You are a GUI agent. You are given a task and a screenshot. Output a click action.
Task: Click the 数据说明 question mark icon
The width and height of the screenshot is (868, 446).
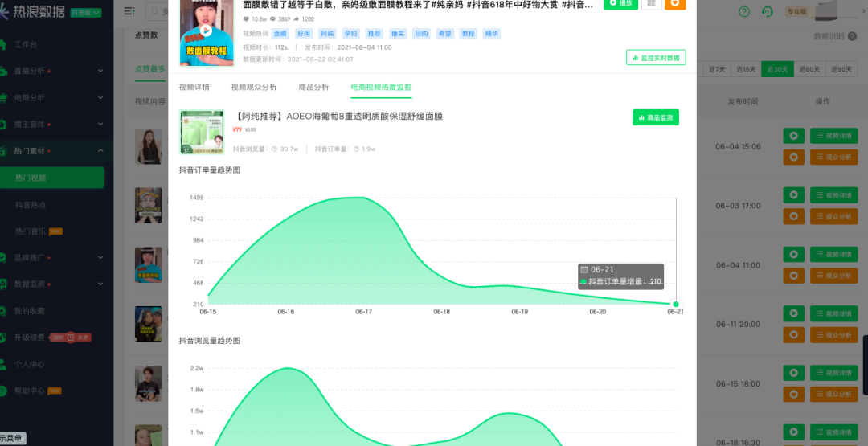point(852,36)
